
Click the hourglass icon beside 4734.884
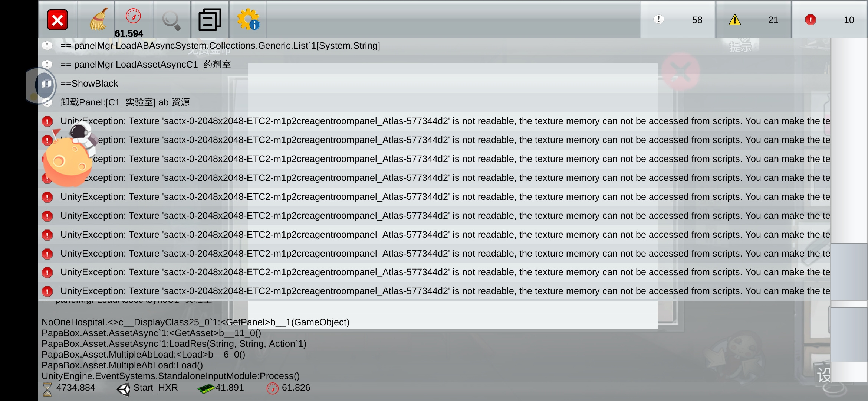point(47,389)
